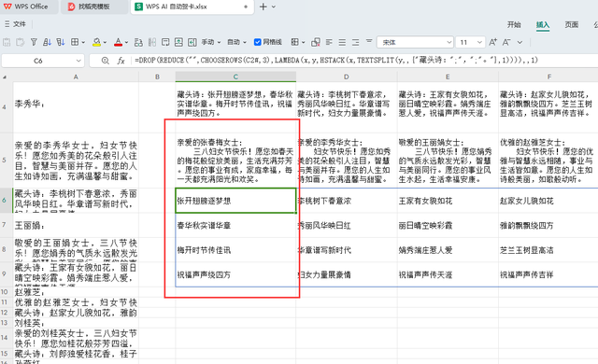Select column D header
This screenshot has height=364, width=598.
pyautogui.click(x=347, y=77)
